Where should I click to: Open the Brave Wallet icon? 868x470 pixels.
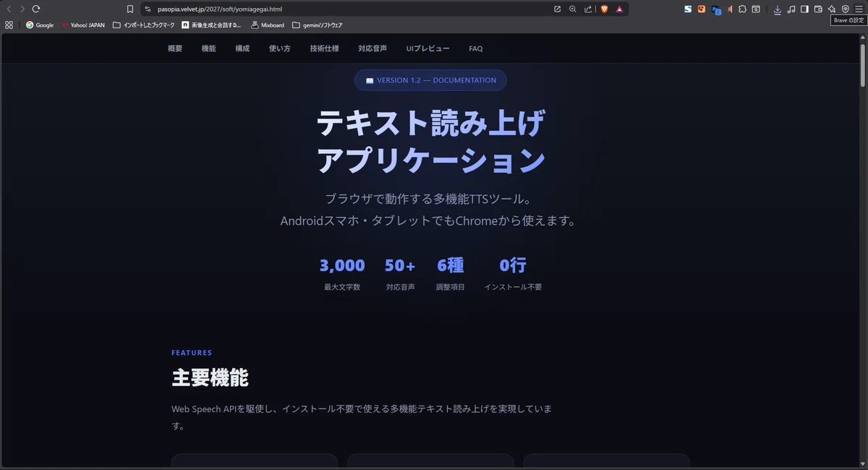818,9
